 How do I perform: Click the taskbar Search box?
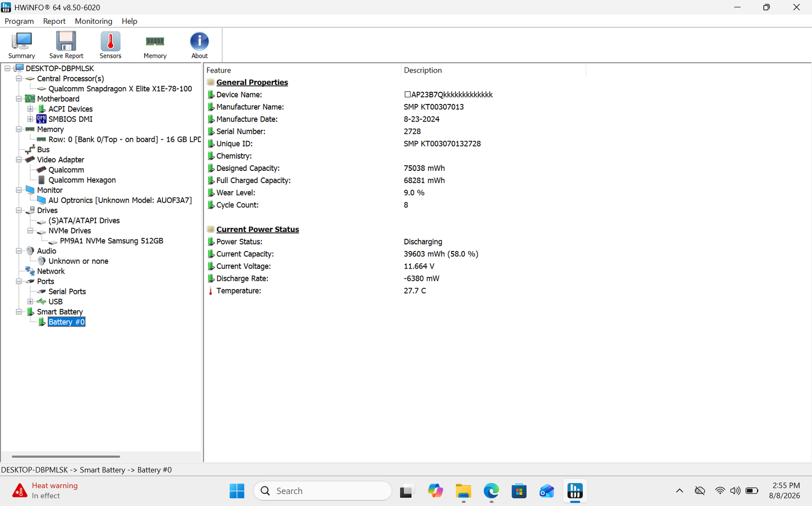coord(323,491)
